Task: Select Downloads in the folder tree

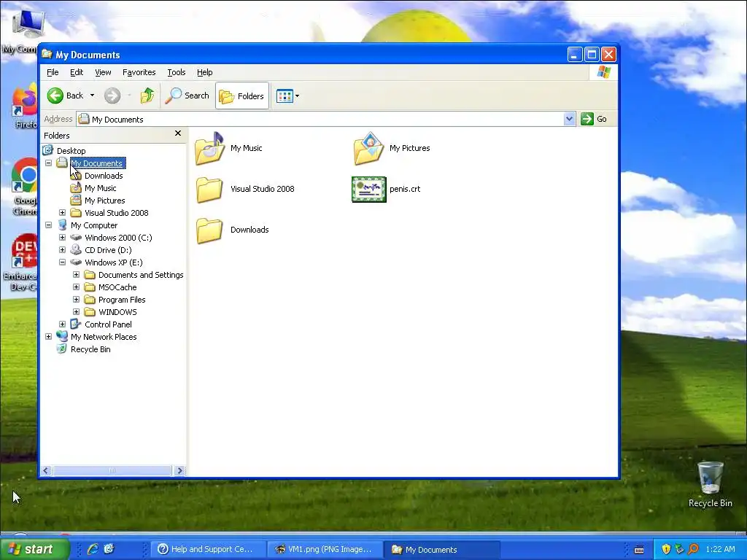Action: point(104,176)
